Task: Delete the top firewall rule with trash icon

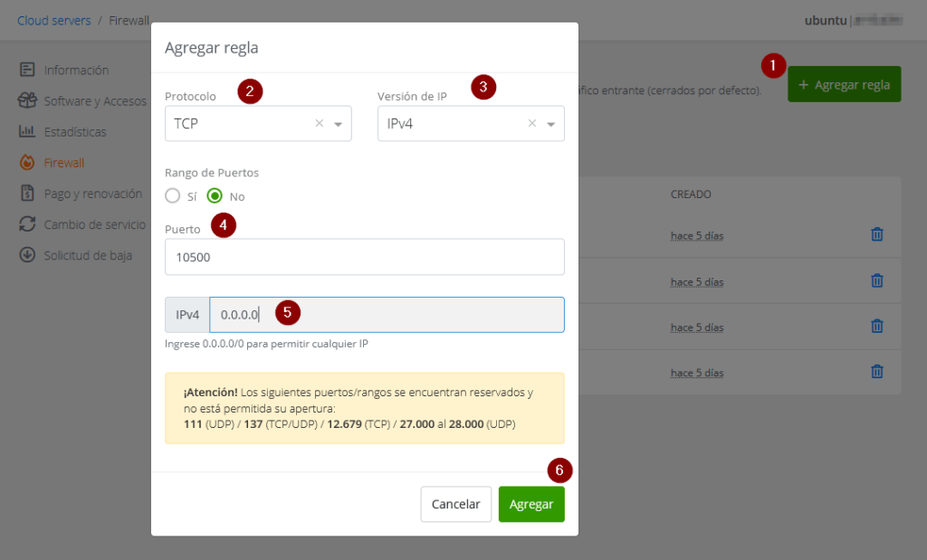Action: 876,234
